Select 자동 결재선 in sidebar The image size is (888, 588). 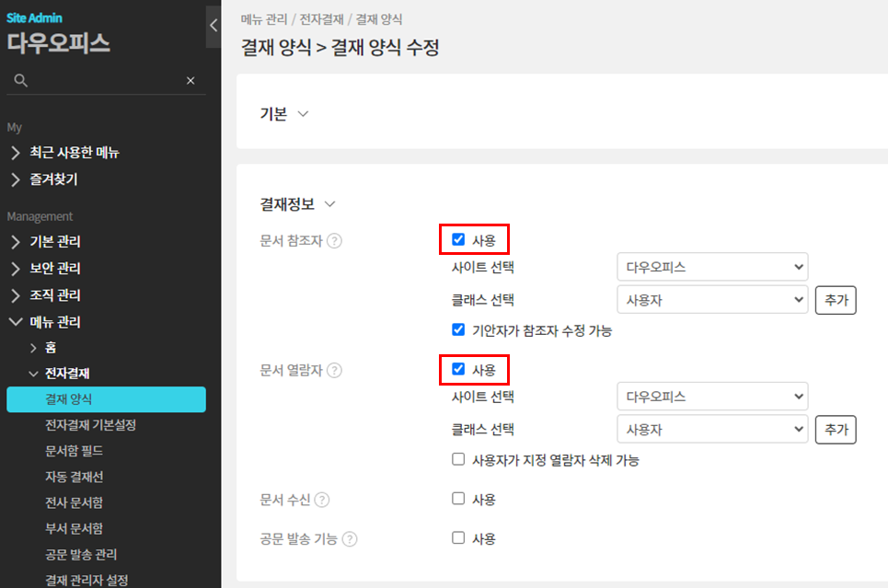point(74,477)
